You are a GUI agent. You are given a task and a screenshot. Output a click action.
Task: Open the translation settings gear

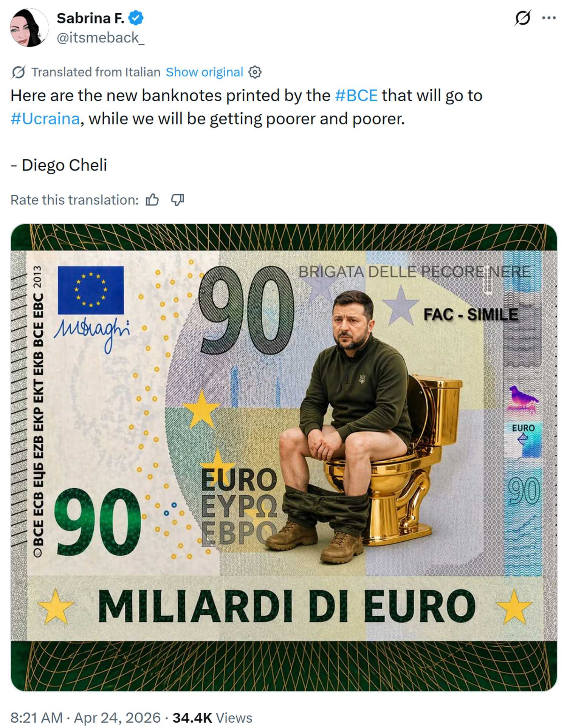pos(255,72)
